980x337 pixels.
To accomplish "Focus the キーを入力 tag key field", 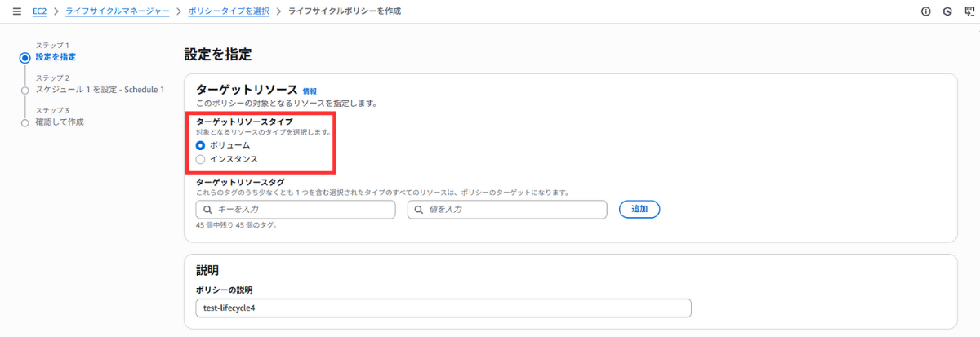I will (296, 210).
